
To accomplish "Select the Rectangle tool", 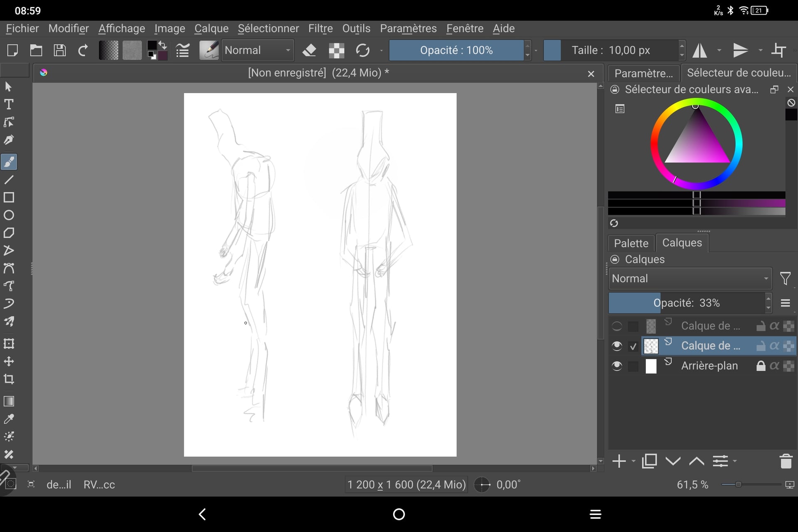I will (9, 197).
